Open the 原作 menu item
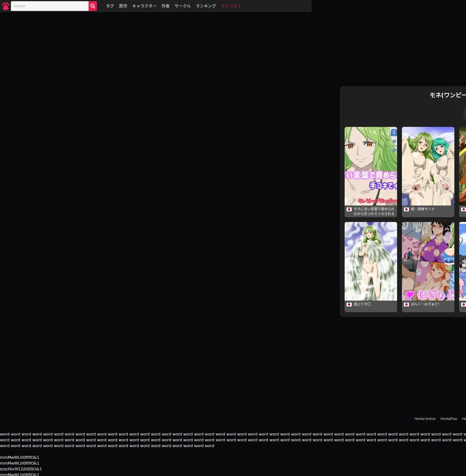This screenshot has width=466, height=476. 123,6
